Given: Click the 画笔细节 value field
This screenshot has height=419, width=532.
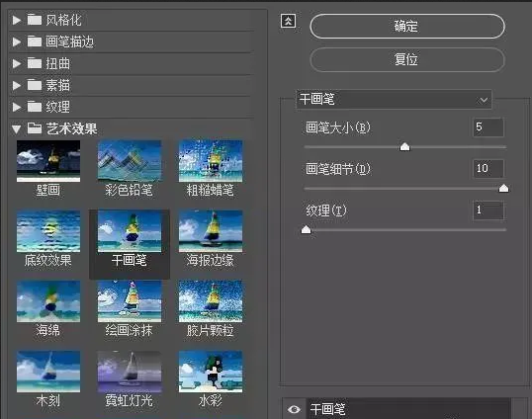Looking at the screenshot, I should 488,168.
